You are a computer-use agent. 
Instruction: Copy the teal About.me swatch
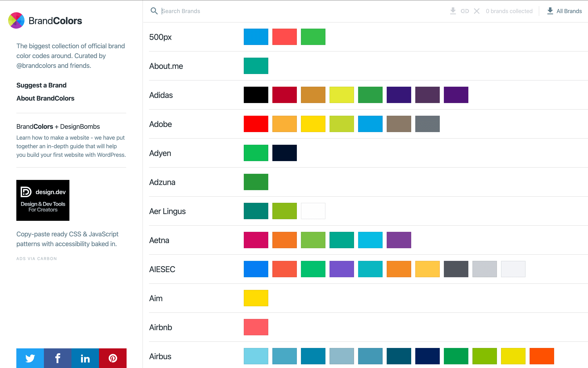(x=256, y=66)
